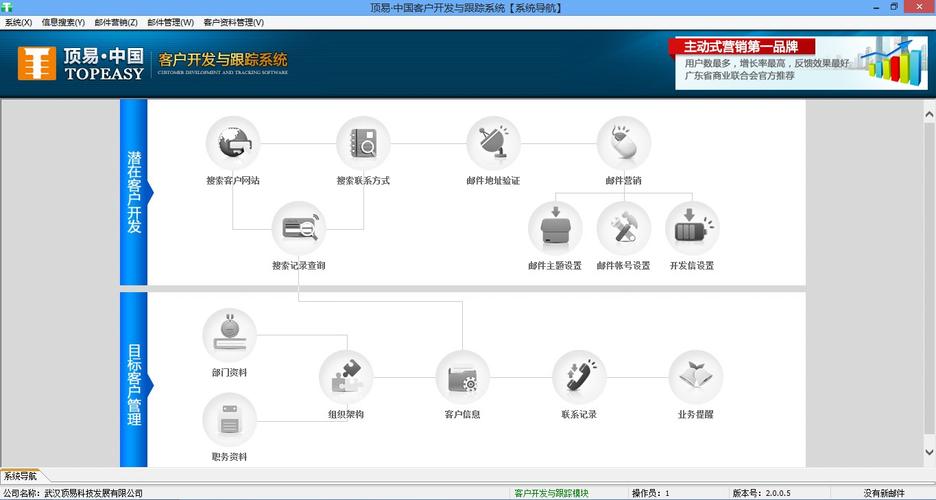Click the 版本号: 2.0.0.5 status entry
The image size is (936, 500).
pos(762,493)
